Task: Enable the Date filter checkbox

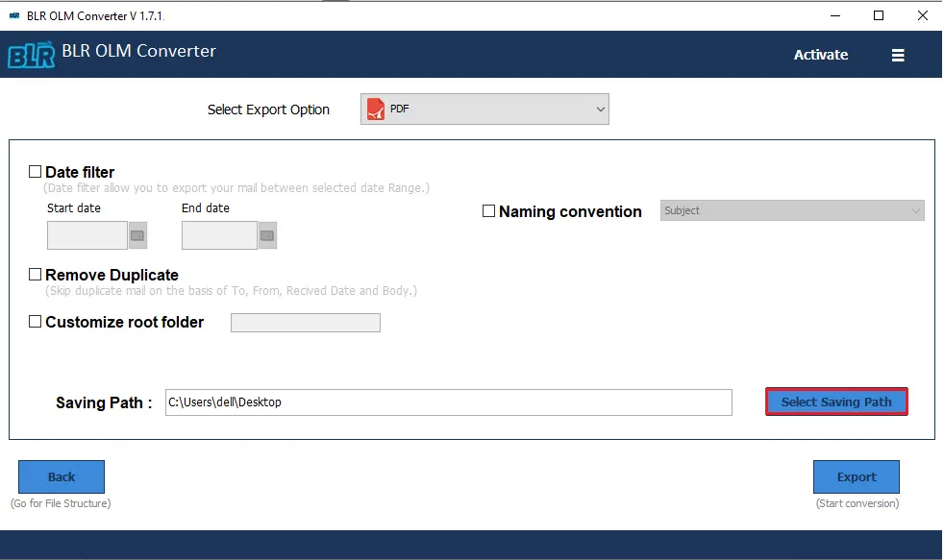Action: pyautogui.click(x=36, y=172)
